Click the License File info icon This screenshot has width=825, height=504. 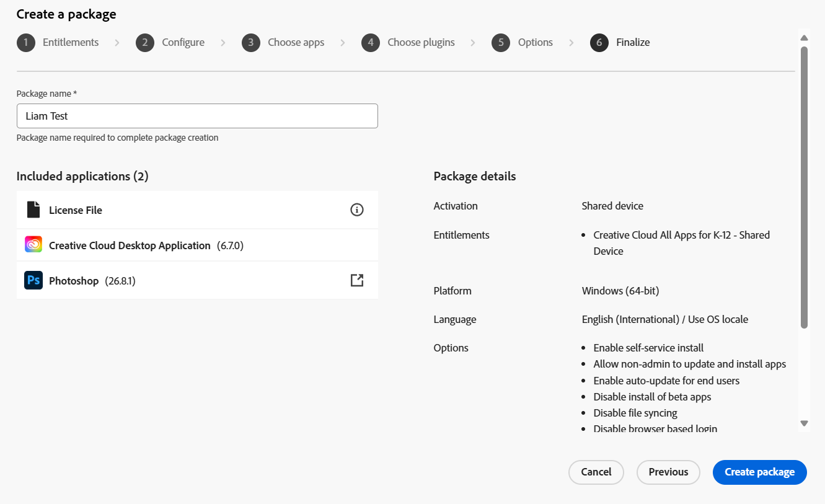[357, 210]
